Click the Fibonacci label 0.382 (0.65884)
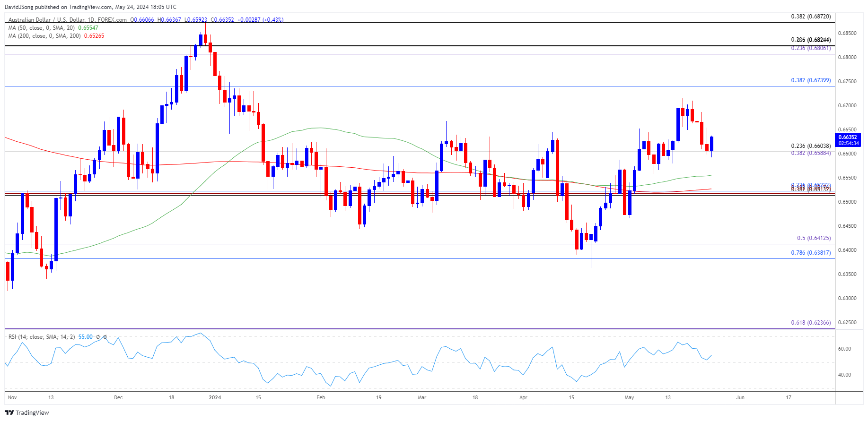The image size is (868, 421). point(811,153)
